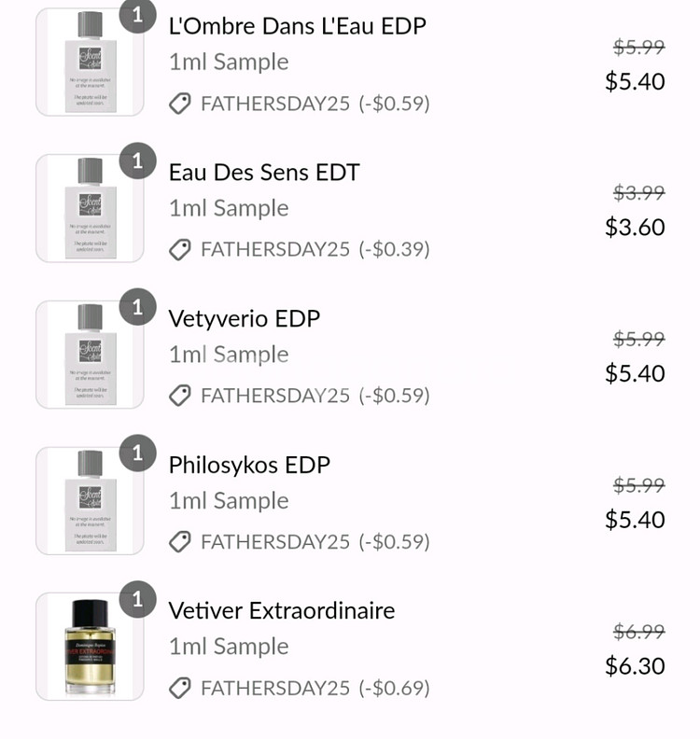700x739 pixels.
Task: Click quantity badge on Eau Des Sens thumbnail
Action: [137, 161]
